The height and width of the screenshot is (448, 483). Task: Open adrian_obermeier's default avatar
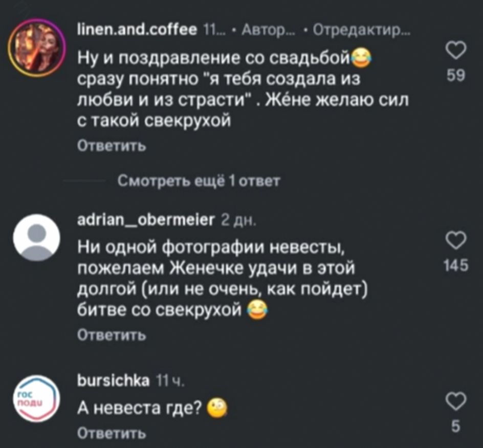point(37,238)
